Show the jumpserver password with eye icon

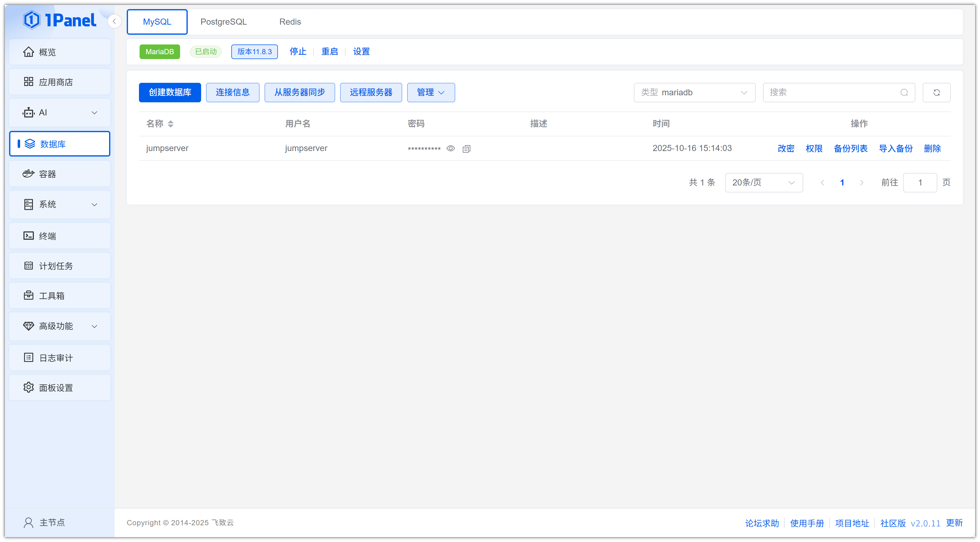pos(450,148)
